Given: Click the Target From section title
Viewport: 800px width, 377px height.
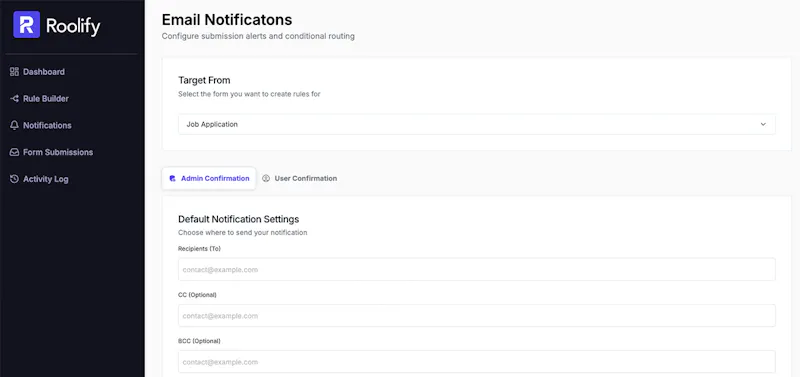Looking at the screenshot, I should 204,80.
